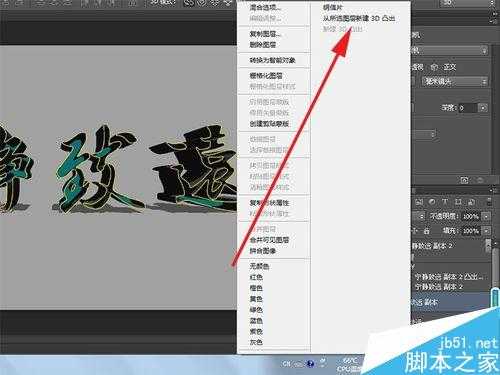Filter layers by smart object icon
500x375 pixels.
pyautogui.click(x=471, y=202)
